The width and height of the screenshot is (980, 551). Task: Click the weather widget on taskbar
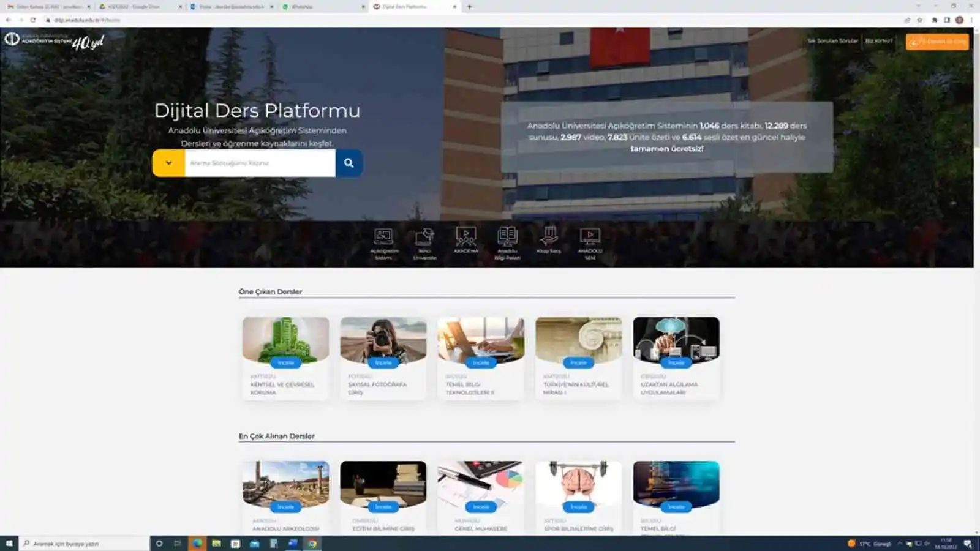(x=870, y=544)
